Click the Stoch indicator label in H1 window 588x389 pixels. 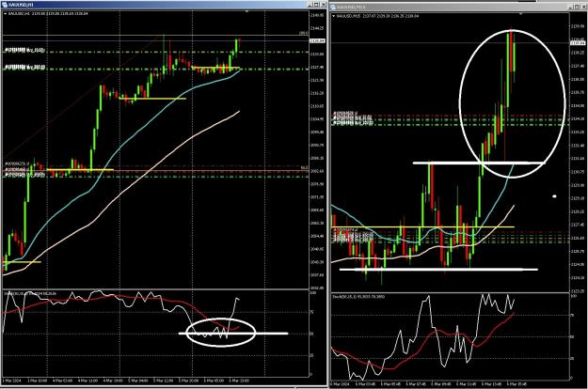[30, 293]
